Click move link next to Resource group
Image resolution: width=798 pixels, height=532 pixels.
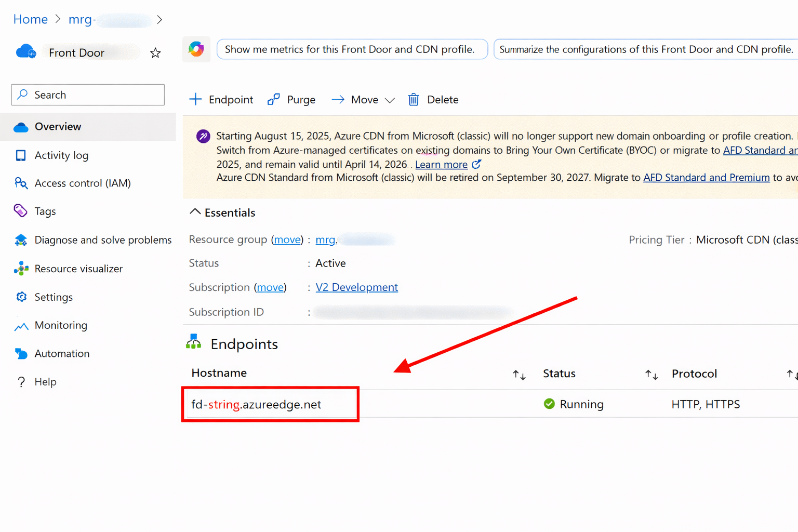[287, 240]
